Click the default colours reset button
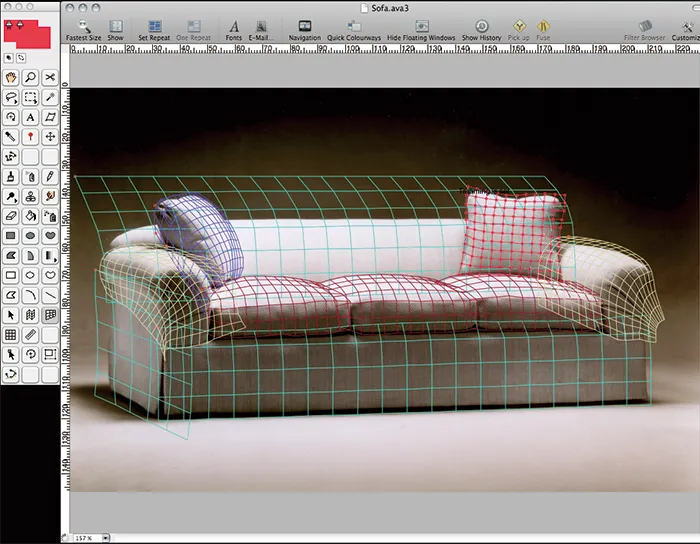 pos(8,58)
